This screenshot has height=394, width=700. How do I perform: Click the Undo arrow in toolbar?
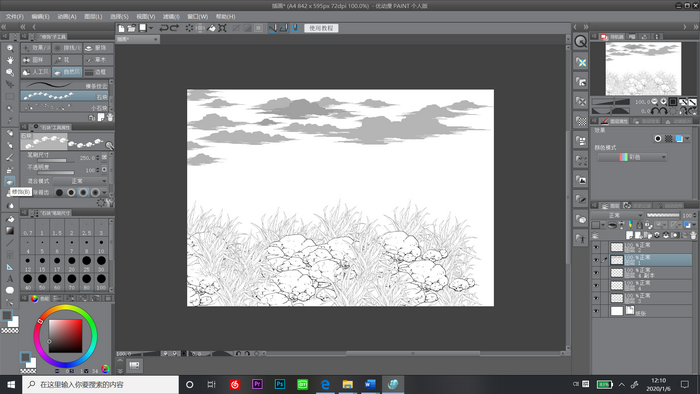point(164,28)
